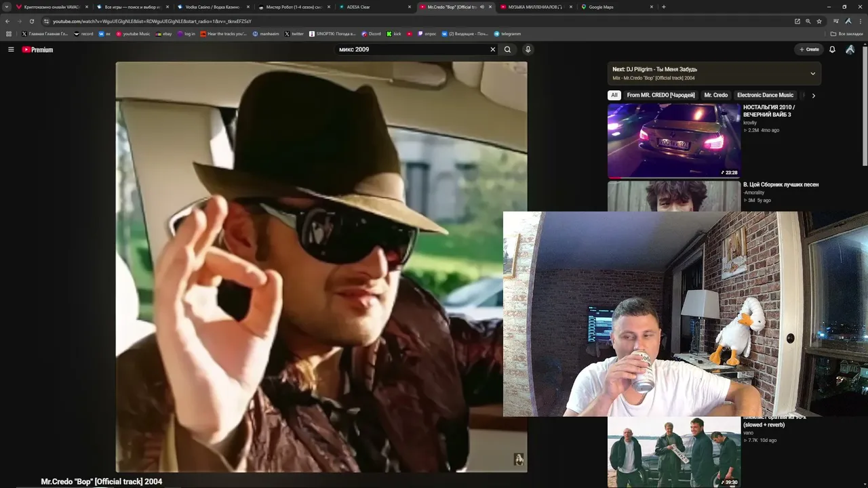868x488 pixels.
Task: Go back with browser back arrow
Action: tap(7, 21)
